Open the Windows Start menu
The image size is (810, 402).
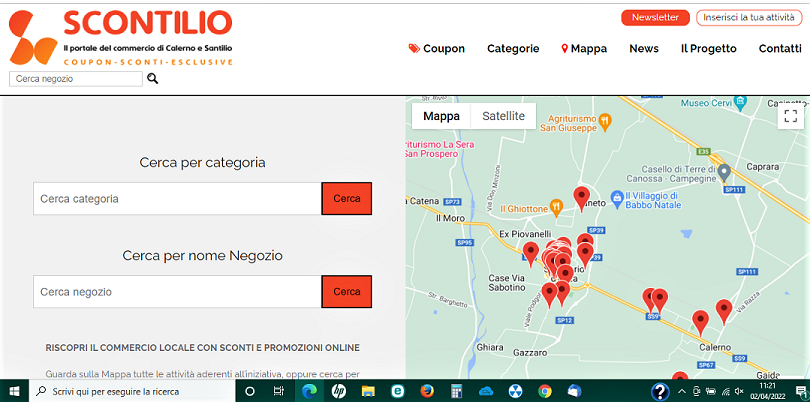(14, 391)
